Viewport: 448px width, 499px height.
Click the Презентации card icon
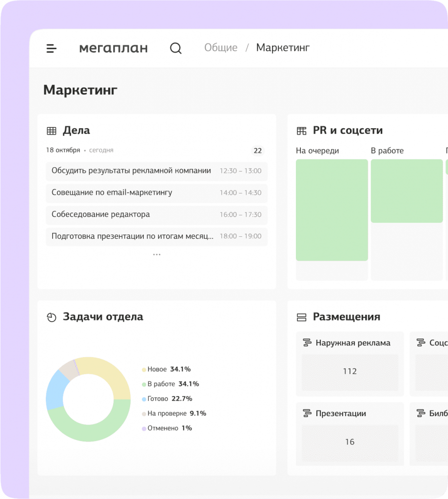[x=307, y=414]
